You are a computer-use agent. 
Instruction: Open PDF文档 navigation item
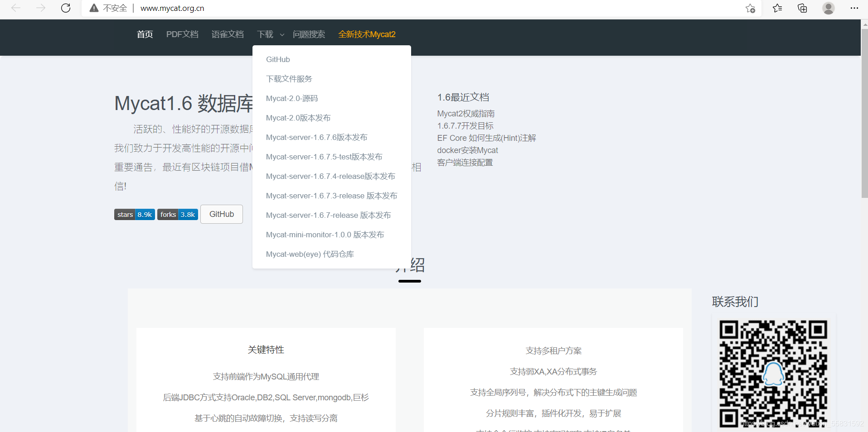click(x=182, y=34)
